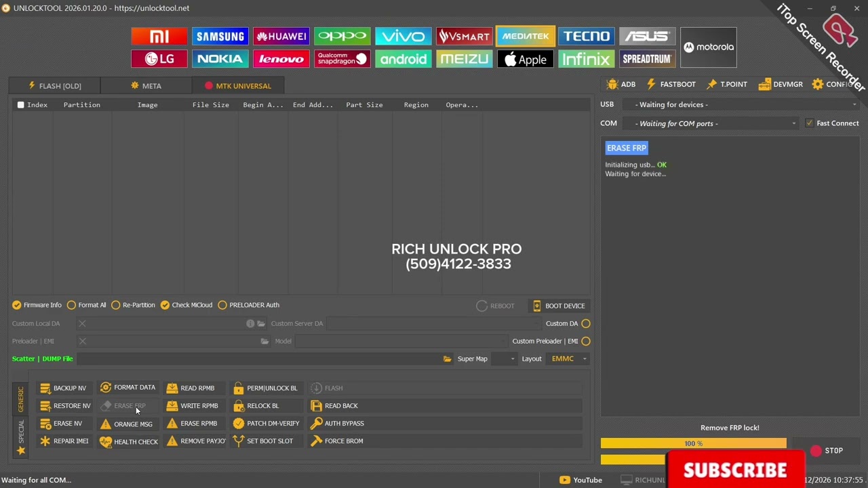Switch to the META tab
Viewport: 868px width, 488px height.
146,86
